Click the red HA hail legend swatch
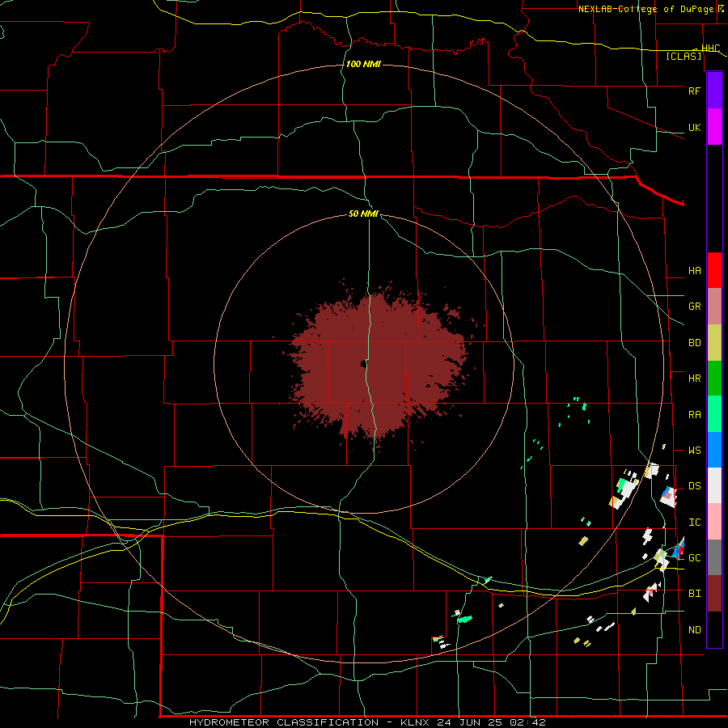 click(x=714, y=270)
